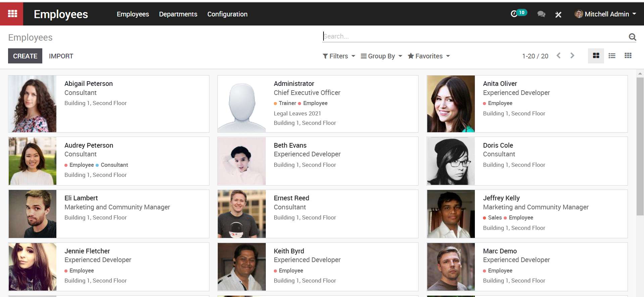
Task: Open the conversations chat bubble icon
Action: pyautogui.click(x=541, y=14)
